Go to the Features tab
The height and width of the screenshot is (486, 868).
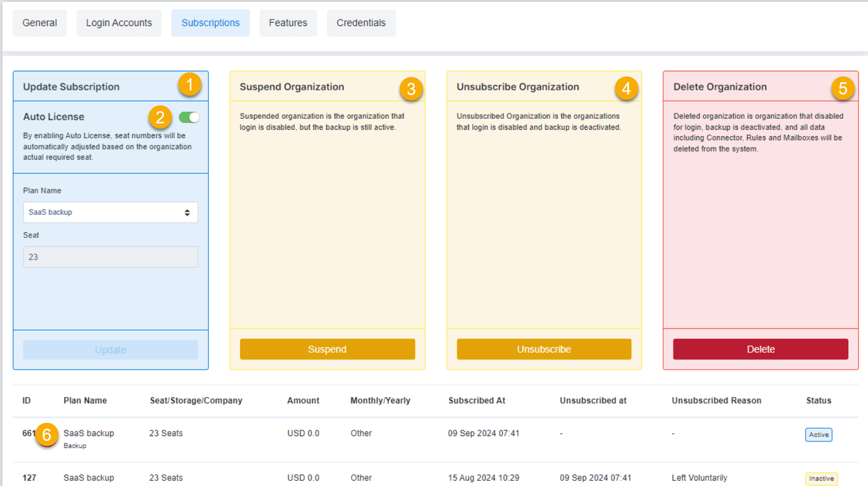(288, 23)
